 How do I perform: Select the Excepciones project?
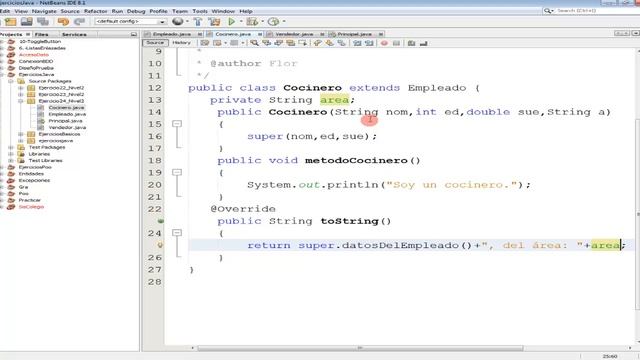[34, 180]
